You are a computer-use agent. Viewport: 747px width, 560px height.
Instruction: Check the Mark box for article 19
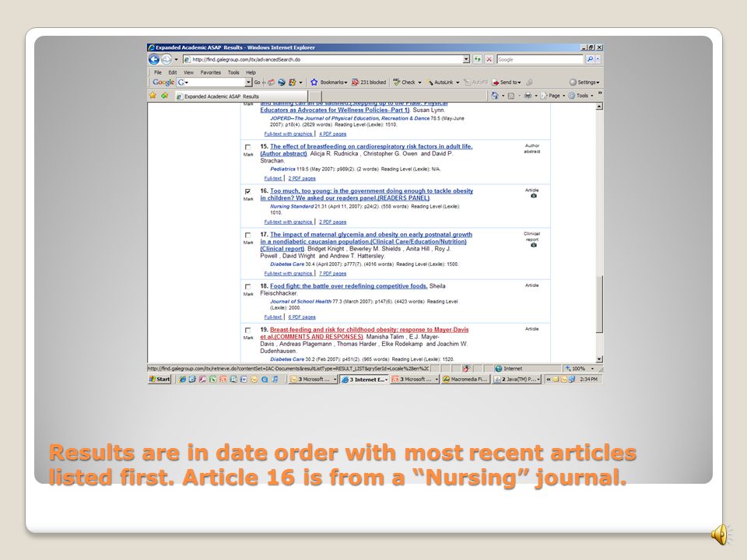pos(247,331)
